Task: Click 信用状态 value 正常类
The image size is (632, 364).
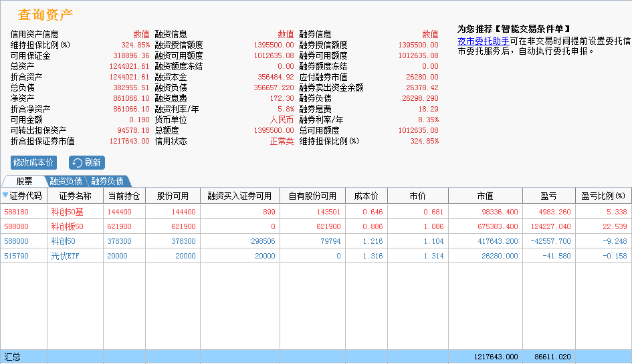Action: click(282, 142)
